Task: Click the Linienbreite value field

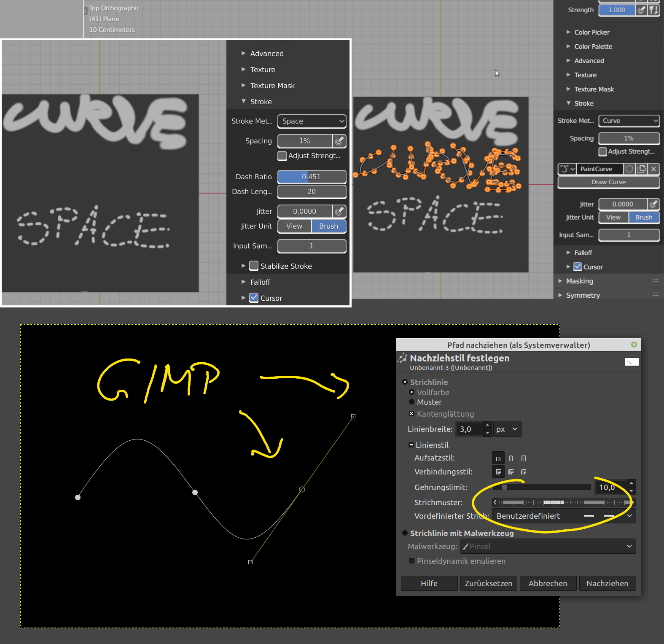Action: pos(470,429)
